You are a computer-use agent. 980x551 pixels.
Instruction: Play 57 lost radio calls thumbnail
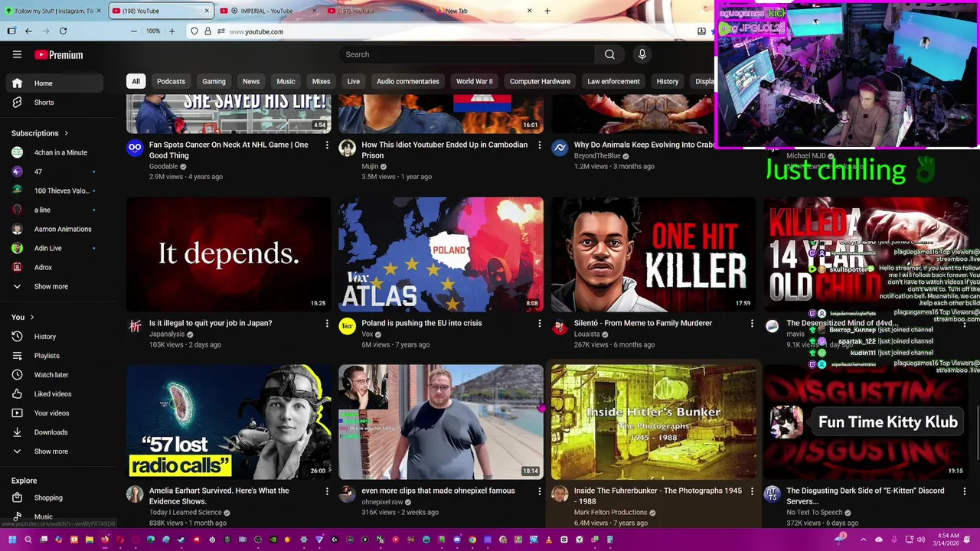[x=228, y=422]
